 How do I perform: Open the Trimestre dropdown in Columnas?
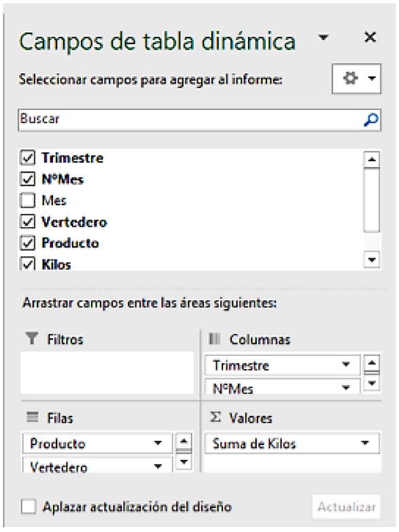coord(346,365)
